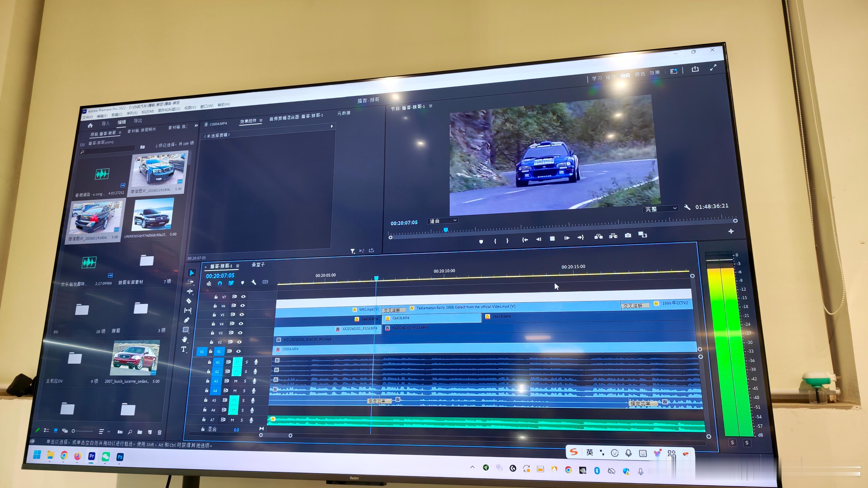
Task: Mute audio track A3
Action: coord(235,381)
